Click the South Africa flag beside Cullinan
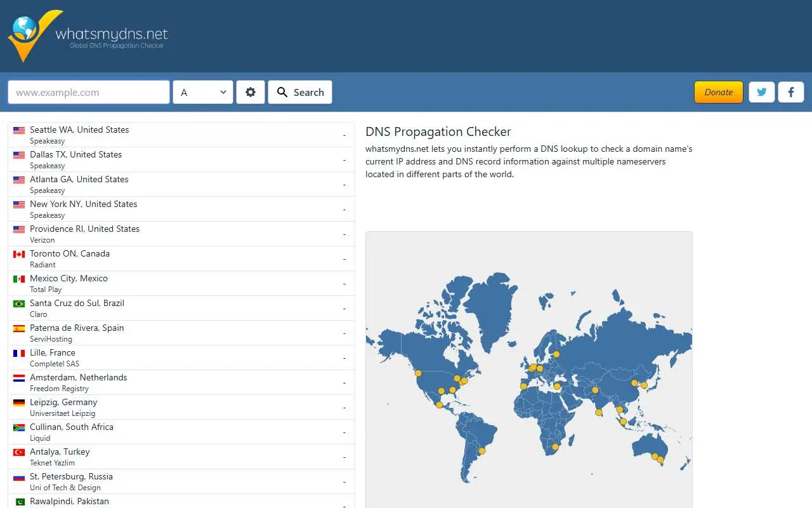The image size is (812, 508). (19, 427)
